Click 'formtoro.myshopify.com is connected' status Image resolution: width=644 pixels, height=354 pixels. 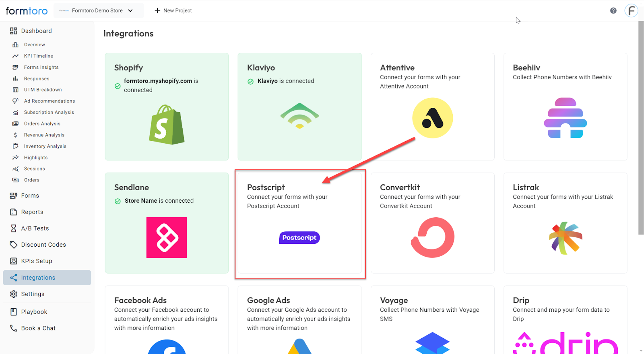(157, 85)
